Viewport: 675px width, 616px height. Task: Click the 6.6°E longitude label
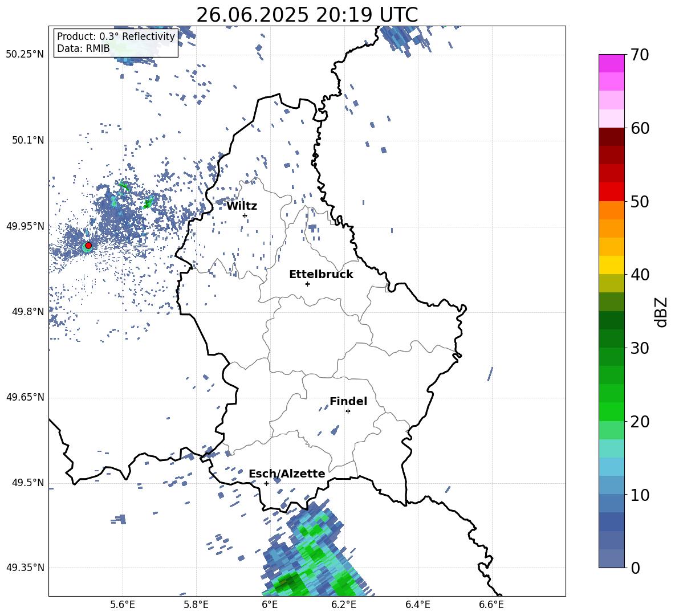(491, 605)
